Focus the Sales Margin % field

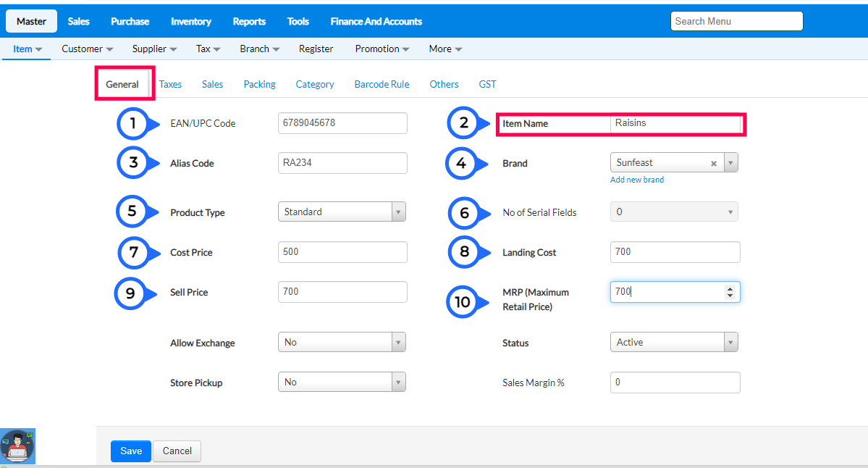675,382
